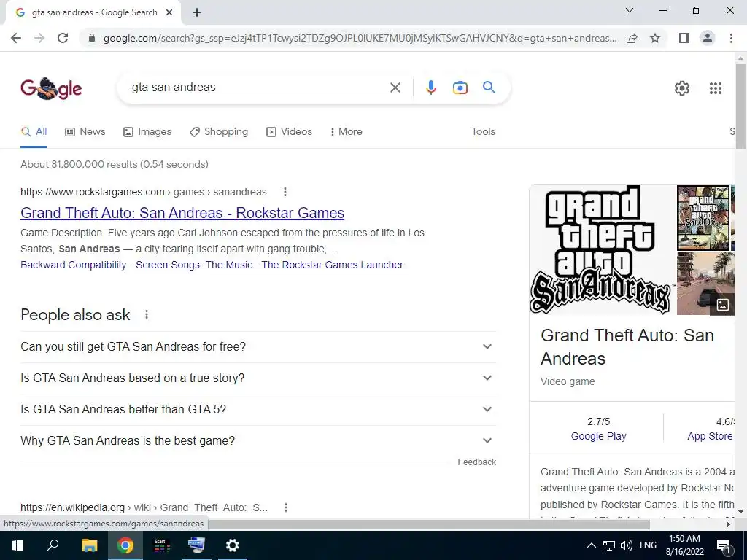This screenshot has height=560, width=747.
Task: Open the search Tools button
Action: coord(483,131)
